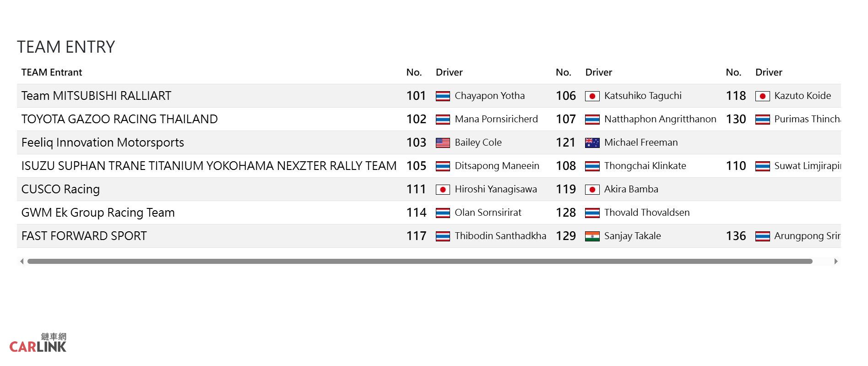Select driver Mana Pornsiricherd
868x366 pixels.
click(x=496, y=119)
